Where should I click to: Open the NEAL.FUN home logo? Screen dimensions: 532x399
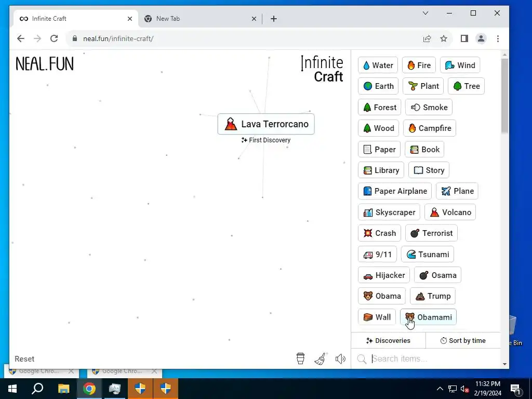click(45, 64)
